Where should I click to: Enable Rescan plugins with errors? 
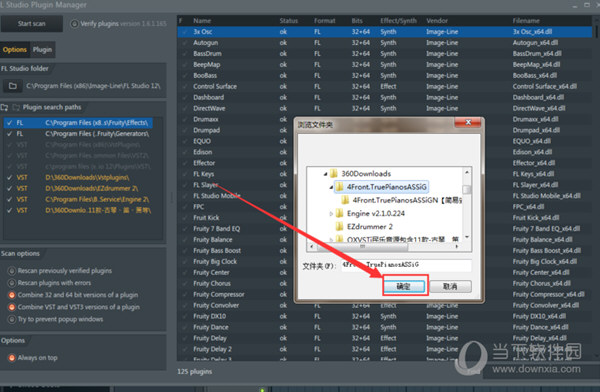coord(12,283)
